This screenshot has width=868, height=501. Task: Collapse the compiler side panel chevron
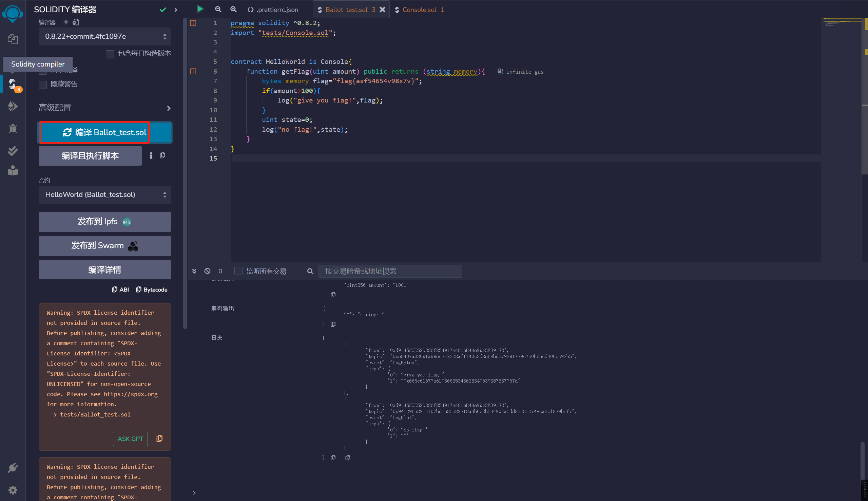pos(176,10)
